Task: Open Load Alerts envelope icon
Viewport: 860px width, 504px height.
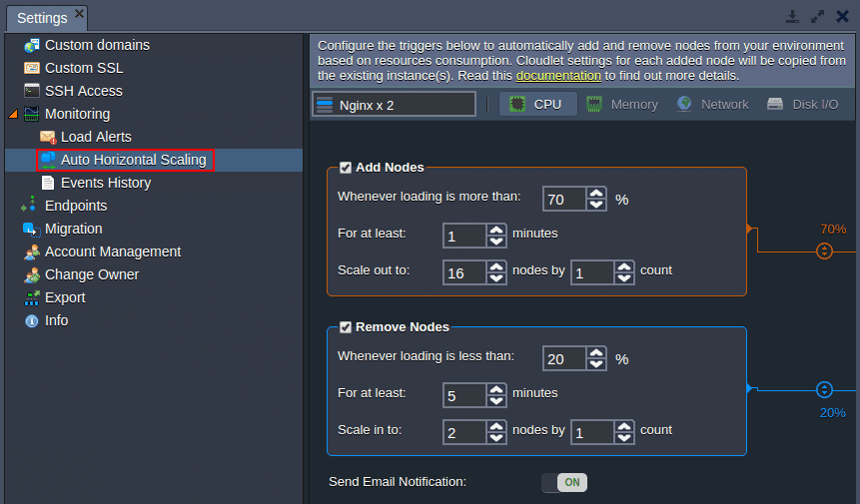Action: (x=48, y=137)
